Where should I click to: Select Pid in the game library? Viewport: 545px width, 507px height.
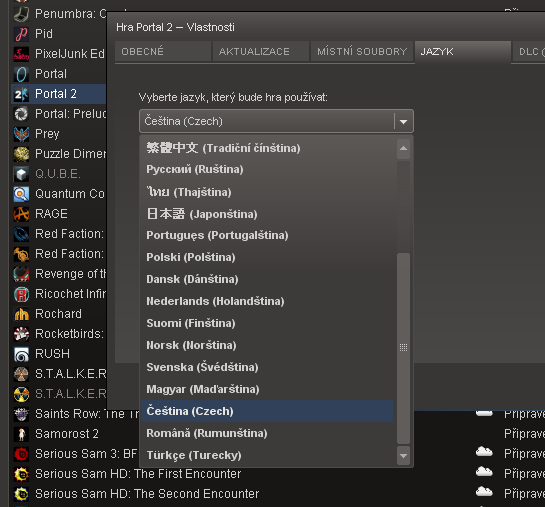44,34
